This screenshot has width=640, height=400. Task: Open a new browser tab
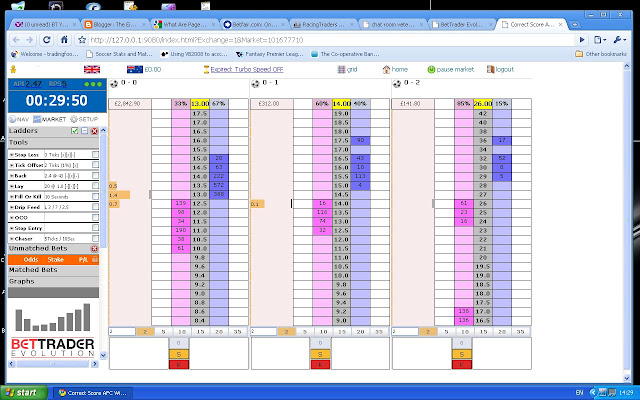tap(575, 24)
